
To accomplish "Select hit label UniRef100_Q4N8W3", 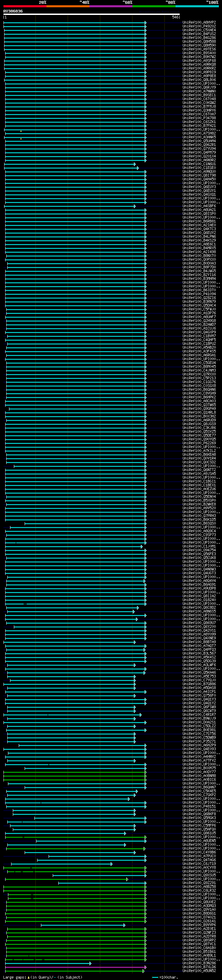I will 199,569.
